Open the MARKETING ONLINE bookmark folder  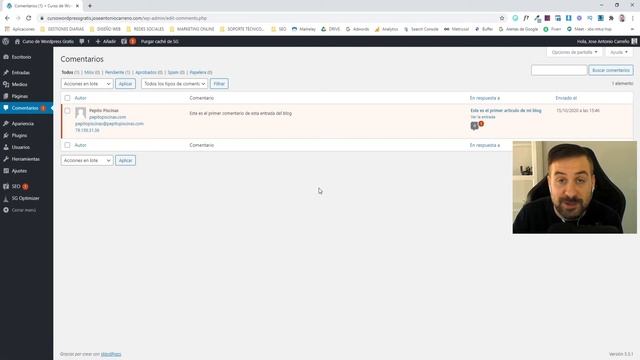(192, 29)
